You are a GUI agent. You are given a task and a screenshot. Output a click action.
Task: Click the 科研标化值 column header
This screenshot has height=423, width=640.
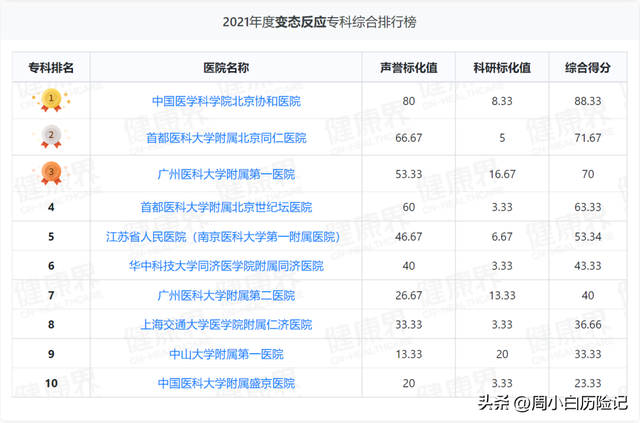click(x=502, y=67)
